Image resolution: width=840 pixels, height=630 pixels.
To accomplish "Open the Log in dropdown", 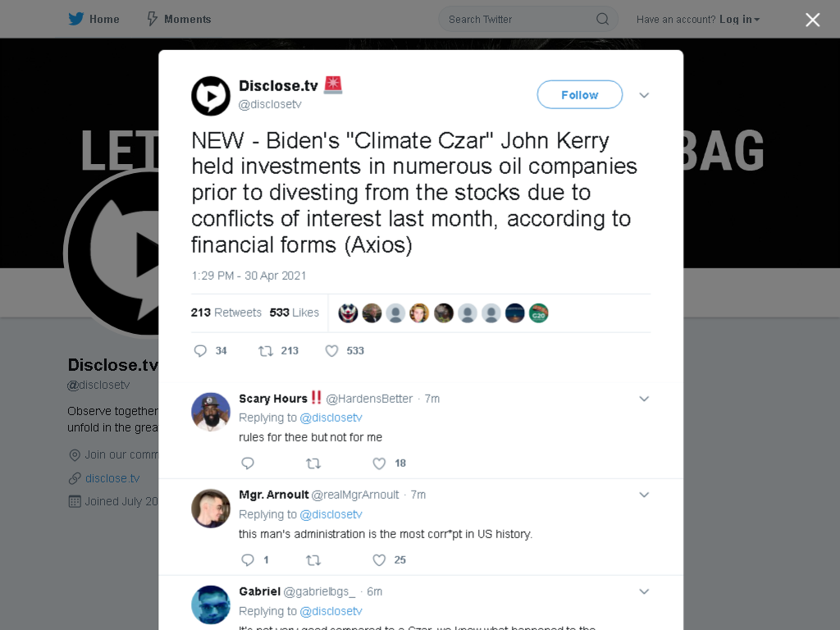I will coord(739,20).
